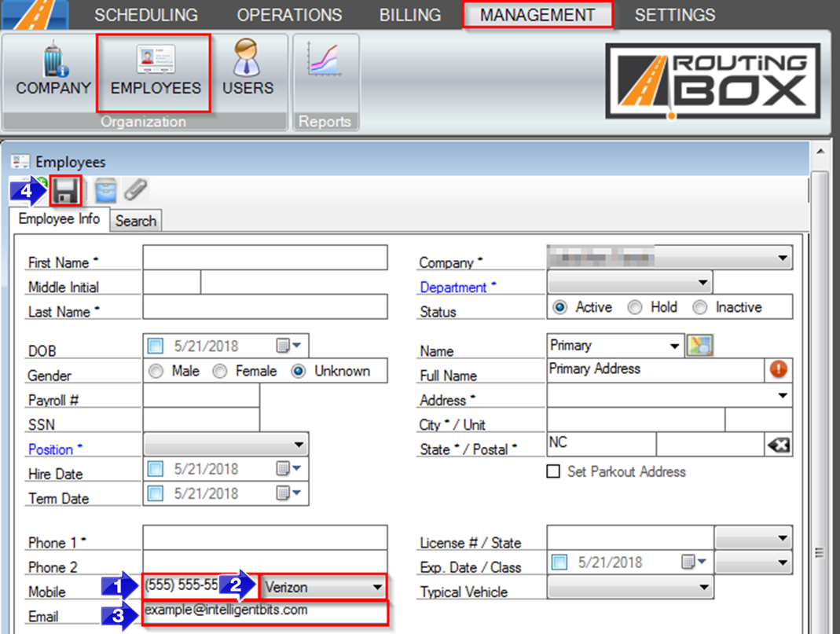The width and height of the screenshot is (840, 634).
Task: Clear the postal code with the backspace icon
Action: pyautogui.click(x=777, y=445)
